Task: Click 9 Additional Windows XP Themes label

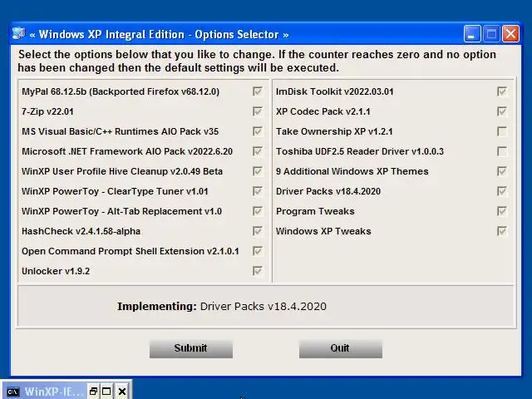Action: pyautogui.click(x=352, y=171)
